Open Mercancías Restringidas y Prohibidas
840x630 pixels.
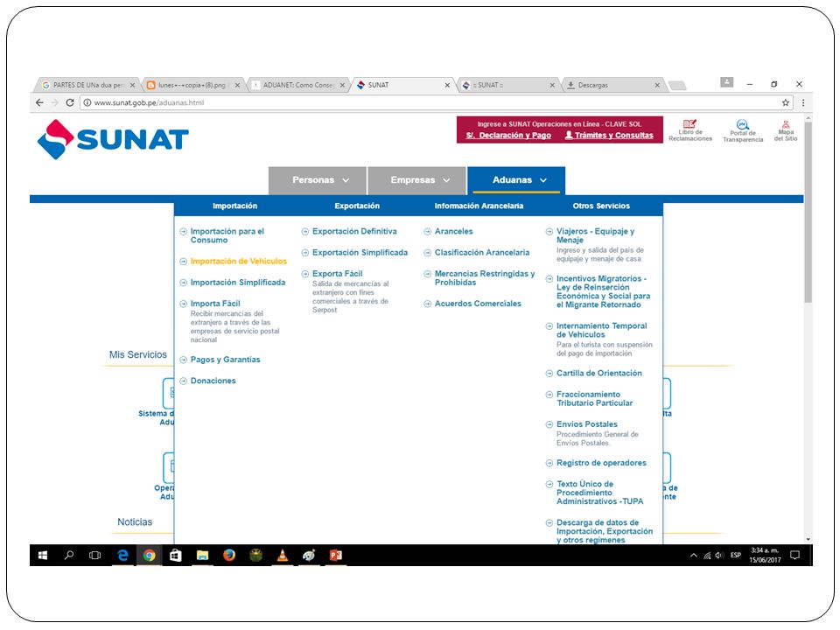point(484,278)
